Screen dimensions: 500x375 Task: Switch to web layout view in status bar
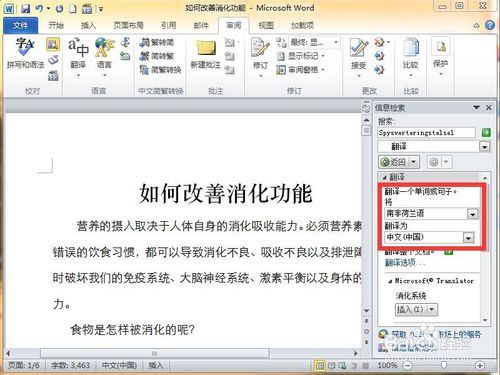point(342,366)
